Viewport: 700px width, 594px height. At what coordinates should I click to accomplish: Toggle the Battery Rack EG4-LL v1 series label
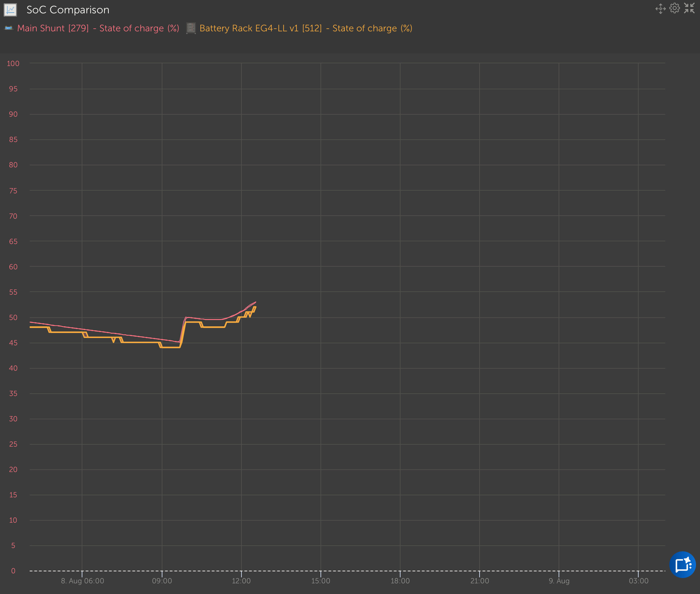pos(305,28)
